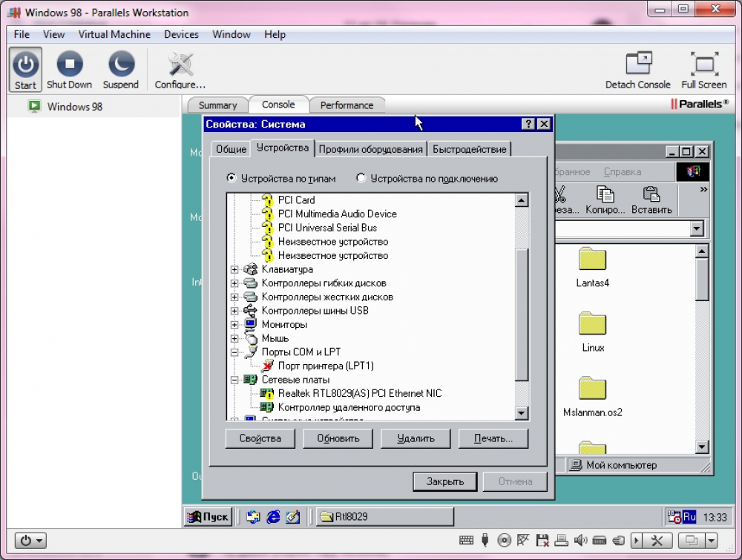Click the Удалить button

[416, 438]
